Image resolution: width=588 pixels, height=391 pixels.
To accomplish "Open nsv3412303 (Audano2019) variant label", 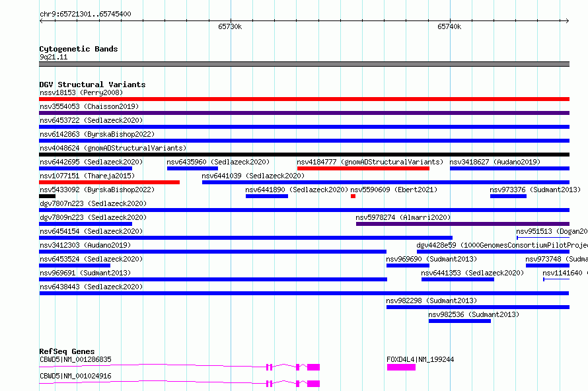I will click(x=85, y=245).
